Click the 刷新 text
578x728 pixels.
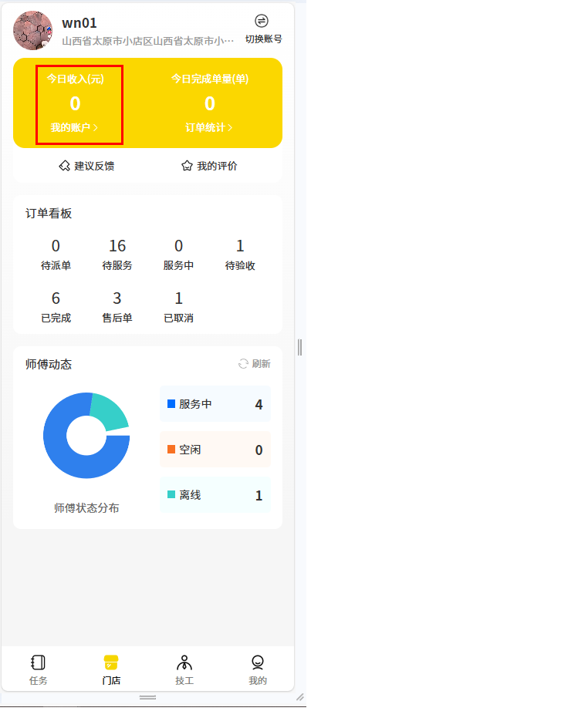point(261,364)
